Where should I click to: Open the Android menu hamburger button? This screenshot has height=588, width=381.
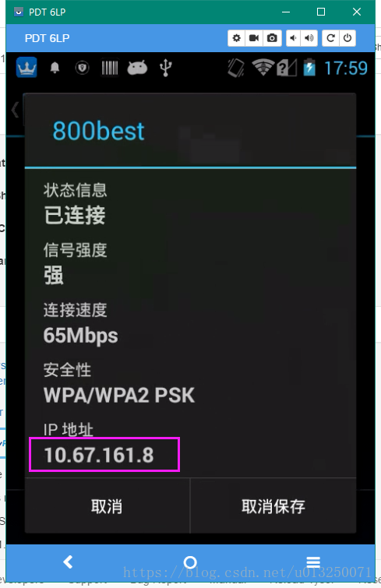(x=313, y=562)
